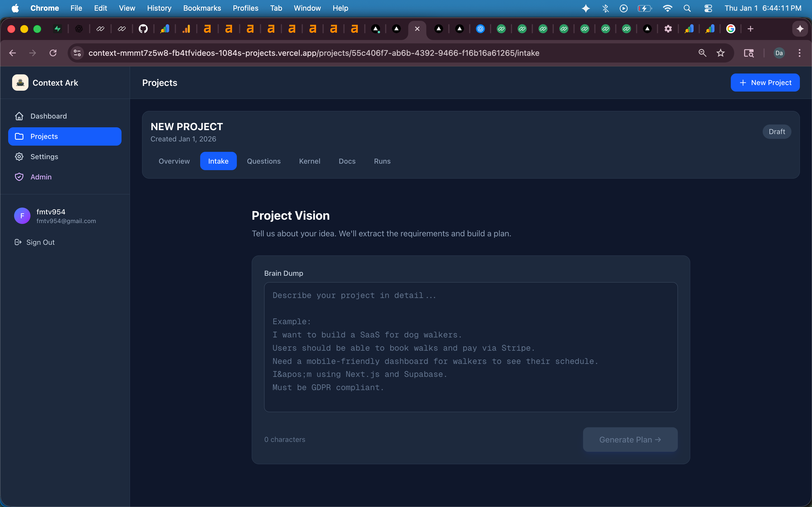This screenshot has width=812, height=507.
Task: Switch to the Questions tab
Action: coord(264,161)
